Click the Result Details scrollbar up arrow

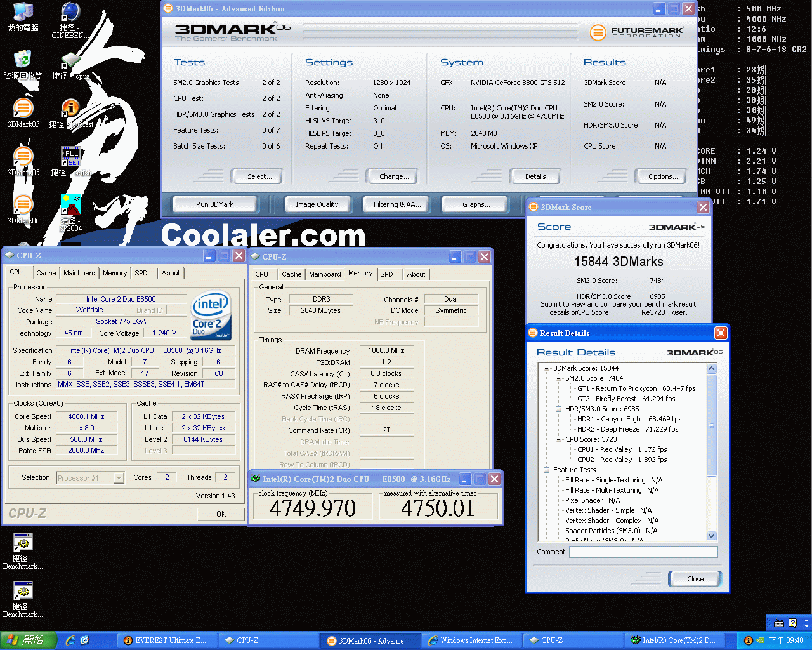pos(711,369)
